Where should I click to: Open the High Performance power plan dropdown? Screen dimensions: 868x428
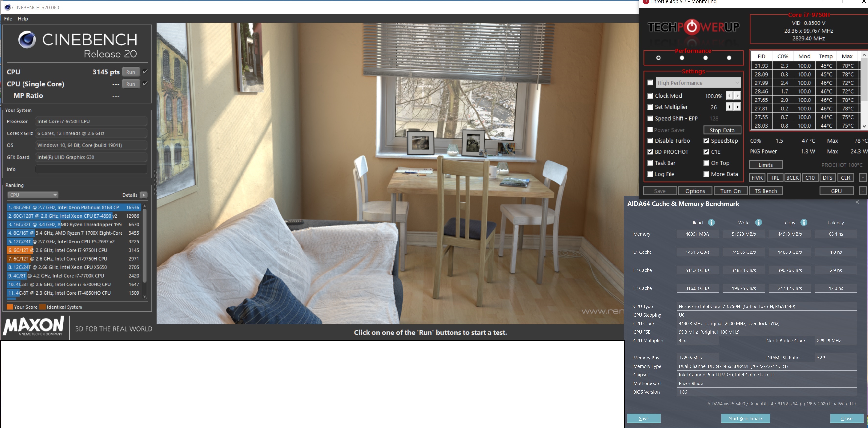698,83
